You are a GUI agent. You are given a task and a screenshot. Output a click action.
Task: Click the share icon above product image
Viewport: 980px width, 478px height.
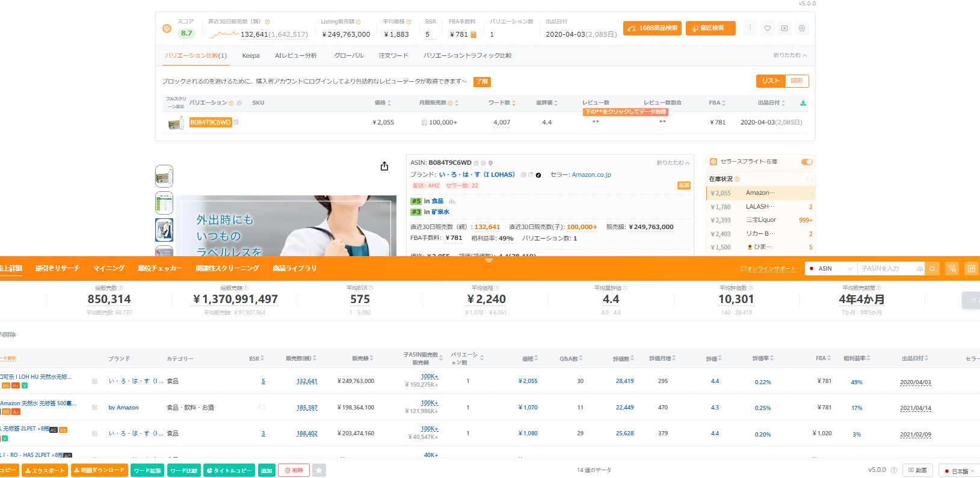pos(384,167)
